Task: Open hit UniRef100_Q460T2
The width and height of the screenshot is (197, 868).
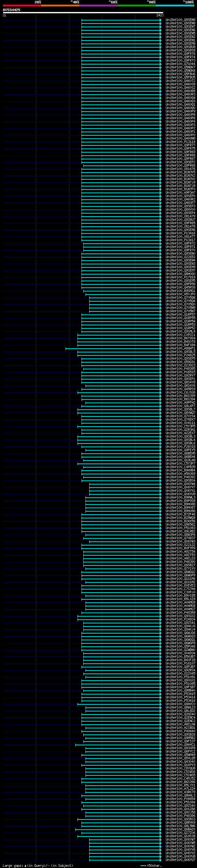Action: [180, 81]
